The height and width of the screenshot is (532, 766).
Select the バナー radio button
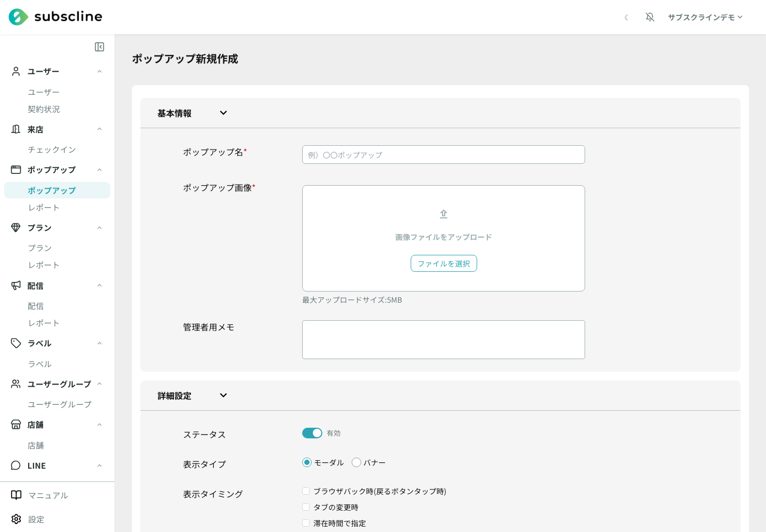(356, 462)
